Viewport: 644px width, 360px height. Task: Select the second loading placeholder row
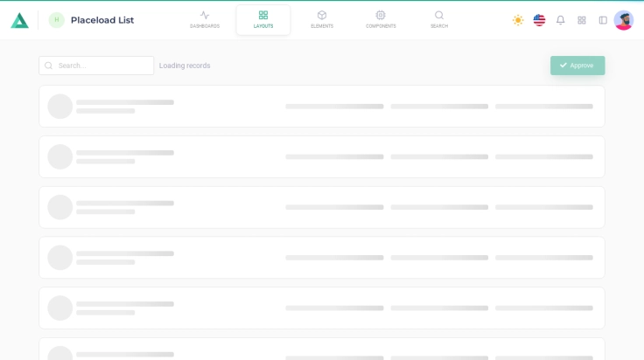(321, 157)
